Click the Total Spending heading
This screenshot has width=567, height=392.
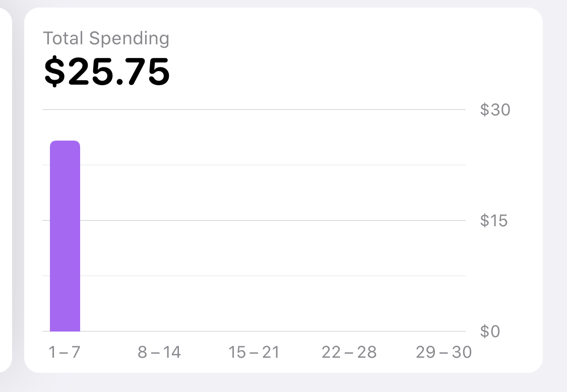click(106, 38)
